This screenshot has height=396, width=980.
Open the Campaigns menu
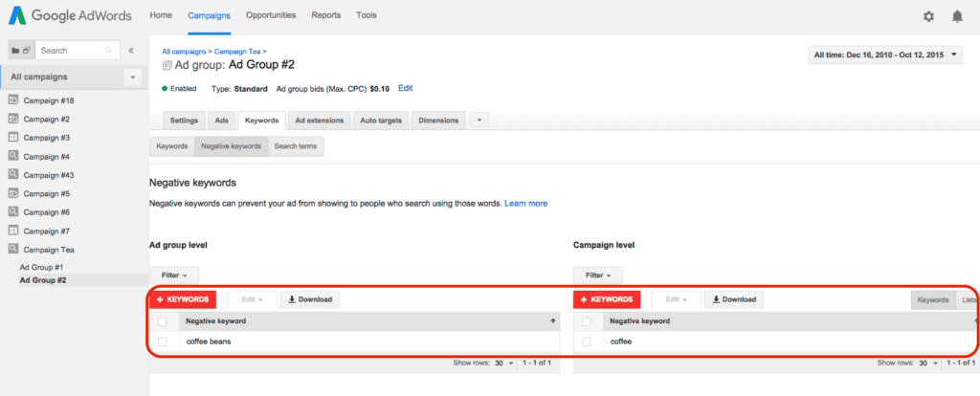(209, 15)
